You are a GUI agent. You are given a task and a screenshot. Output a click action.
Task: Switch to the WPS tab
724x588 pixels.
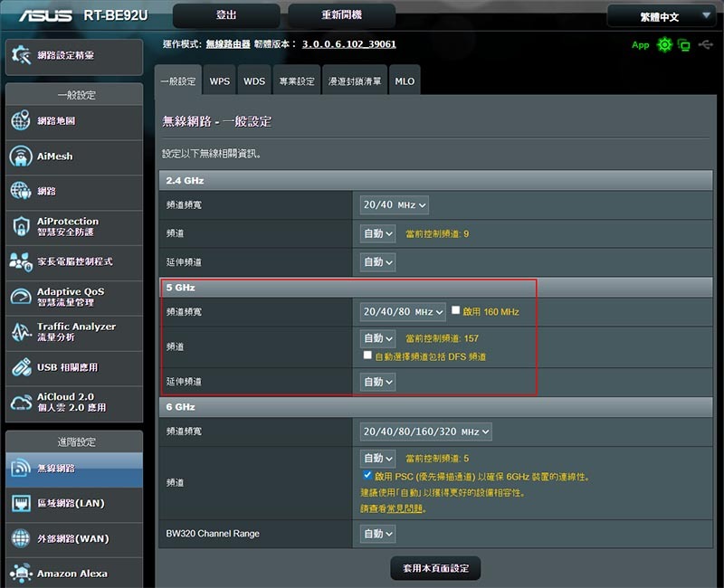(220, 81)
